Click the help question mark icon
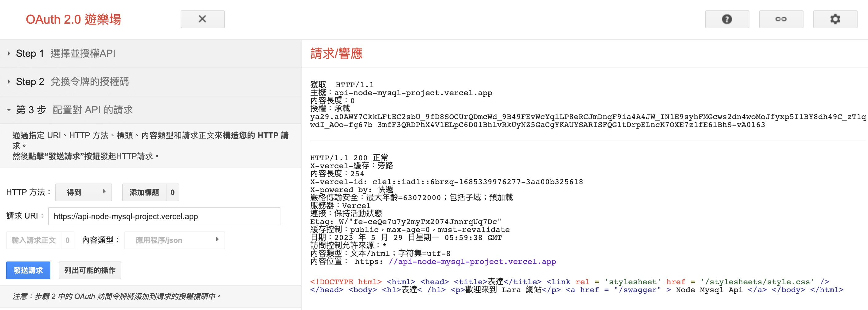Viewport: 868px width, 310px height. click(x=727, y=19)
